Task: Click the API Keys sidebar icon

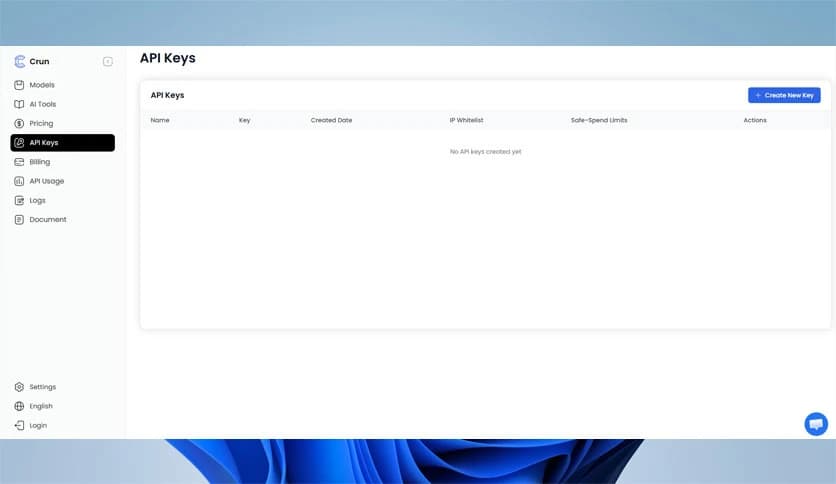Action: point(19,142)
